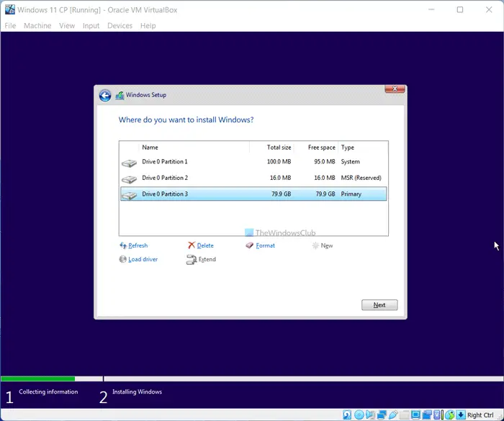Click the Right Ctrl host key label
The height and width of the screenshot is (421, 504).
[480, 415]
